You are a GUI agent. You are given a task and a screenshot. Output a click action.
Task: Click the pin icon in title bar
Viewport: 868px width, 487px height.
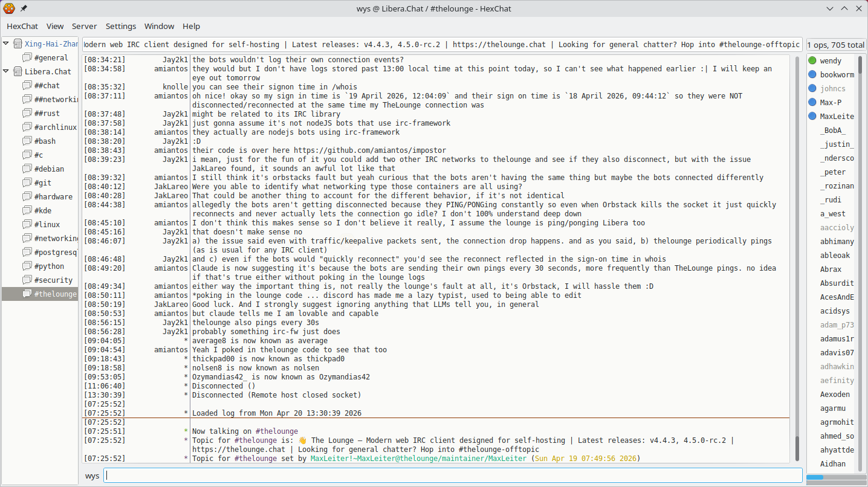pyautogui.click(x=24, y=8)
